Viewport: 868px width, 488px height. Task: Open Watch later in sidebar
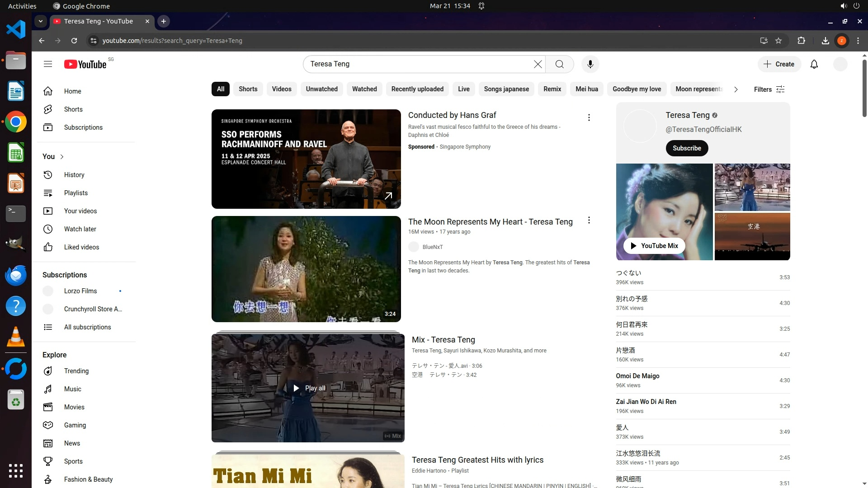coord(80,229)
